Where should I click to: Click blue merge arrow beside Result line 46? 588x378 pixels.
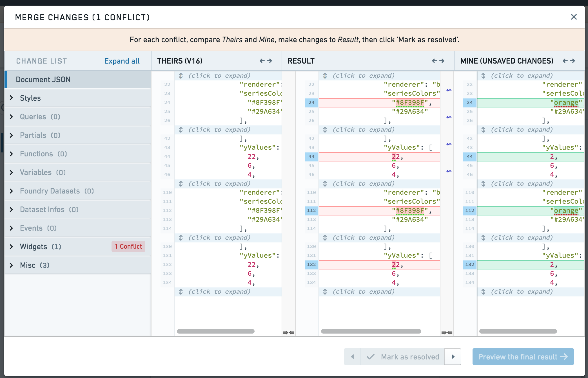click(x=449, y=171)
